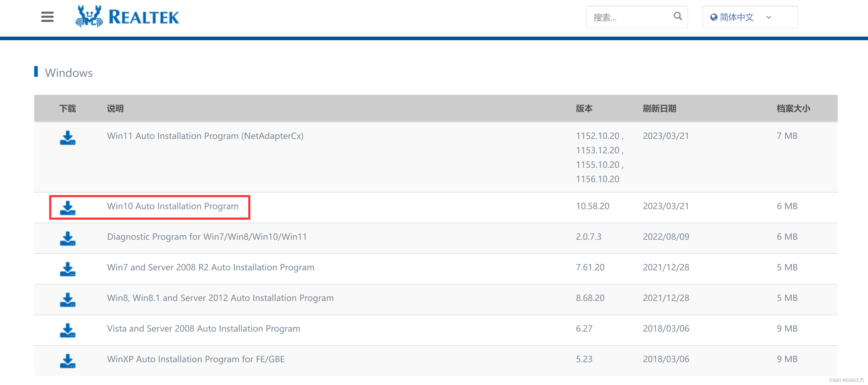This screenshot has height=385, width=868.
Task: Open the Vista and Server 2008 link
Action: 203,328
